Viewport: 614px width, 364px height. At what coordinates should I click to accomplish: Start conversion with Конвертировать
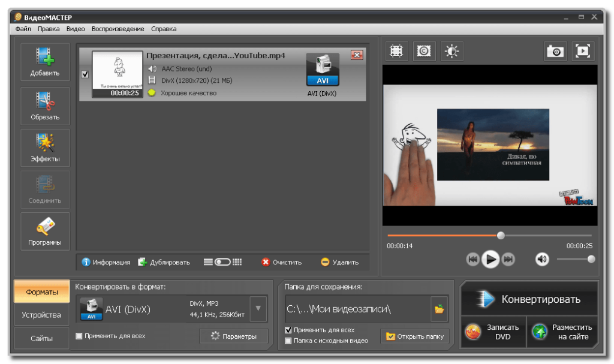tap(529, 299)
